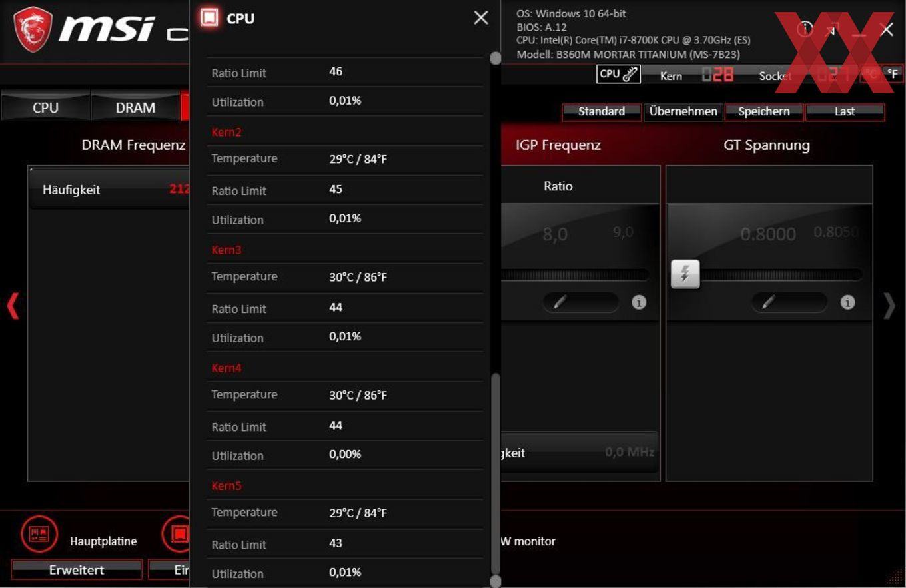The height and width of the screenshot is (588, 906).
Task: Click the Kern5 Utilization label
Action: coord(237,573)
